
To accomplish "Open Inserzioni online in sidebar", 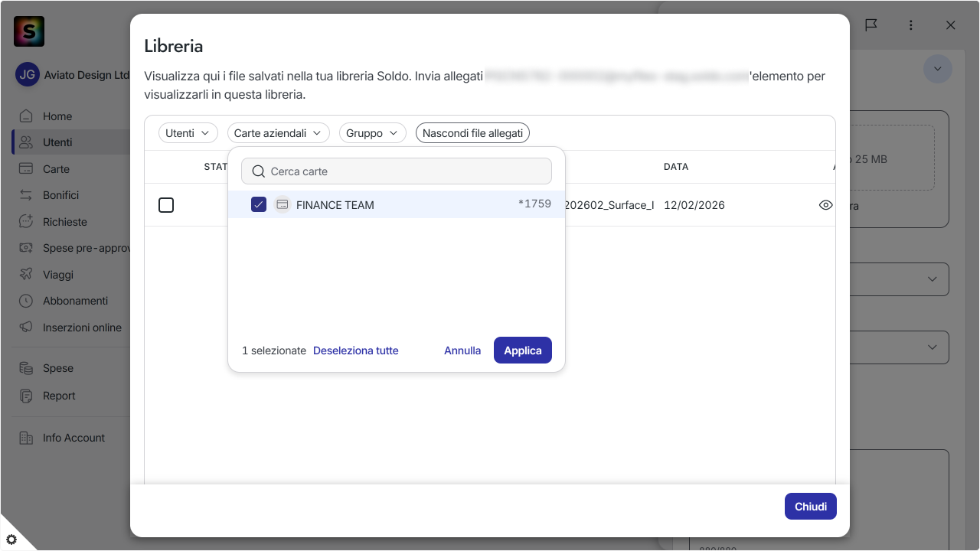I will [x=82, y=328].
